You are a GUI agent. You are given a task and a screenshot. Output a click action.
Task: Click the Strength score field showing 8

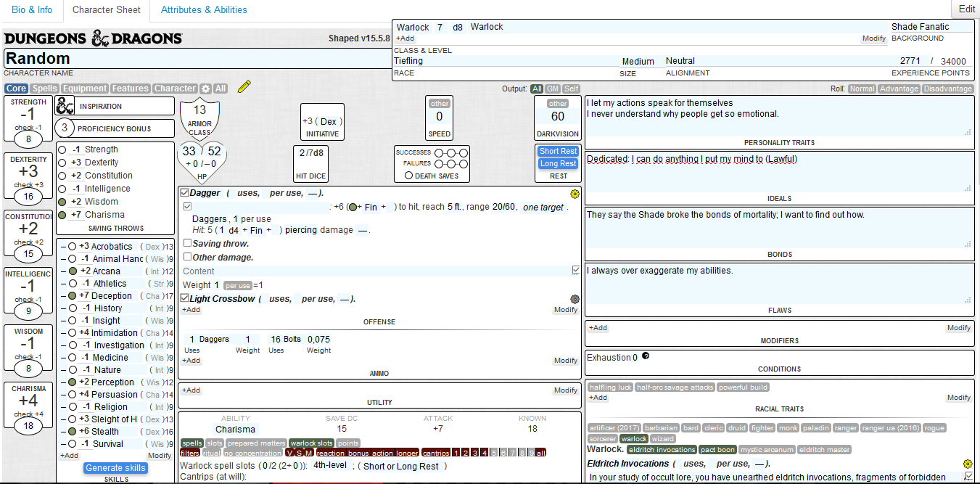click(x=28, y=139)
